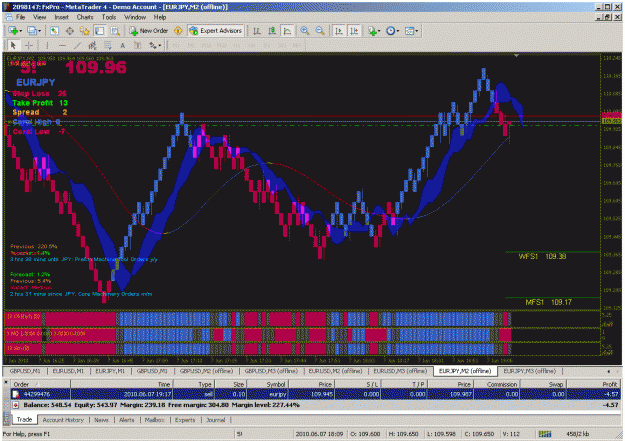Open the News terminal tab

pos(101,420)
